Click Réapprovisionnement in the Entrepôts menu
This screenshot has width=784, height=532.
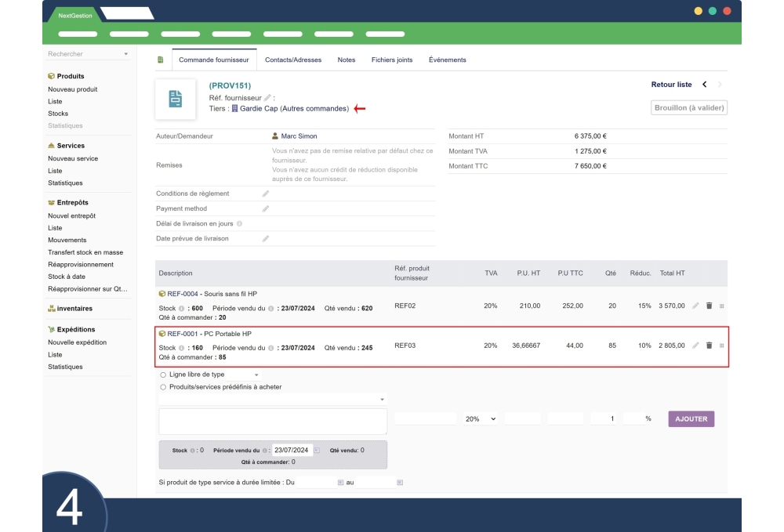pyautogui.click(x=81, y=265)
